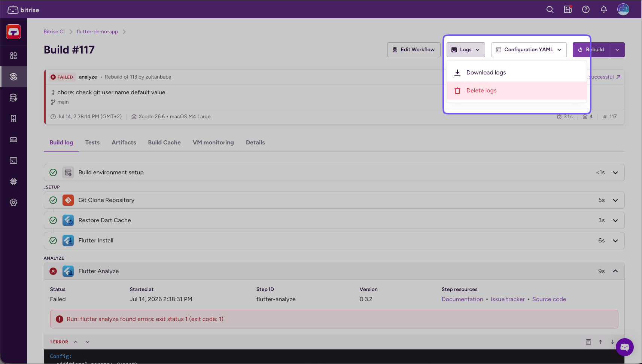Image resolution: width=642 pixels, height=364 pixels.
Task: Switch to the VM monitoring tab
Action: (x=213, y=143)
